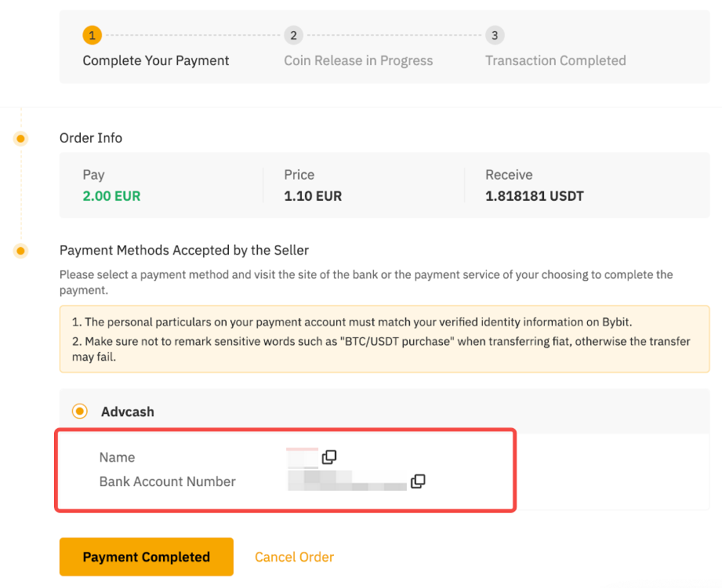Image resolution: width=722 pixels, height=588 pixels.
Task: Click the 2.00 EUR pay amount
Action: tap(111, 196)
